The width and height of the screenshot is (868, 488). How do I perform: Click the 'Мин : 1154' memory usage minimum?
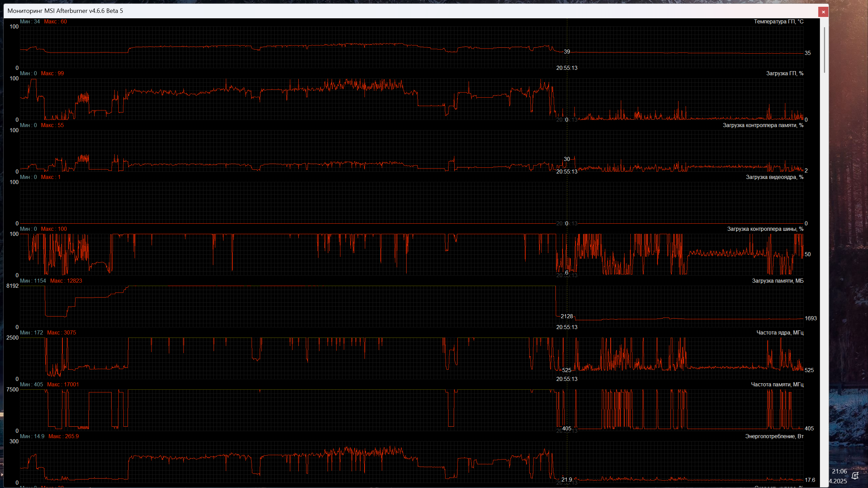[33, 281]
